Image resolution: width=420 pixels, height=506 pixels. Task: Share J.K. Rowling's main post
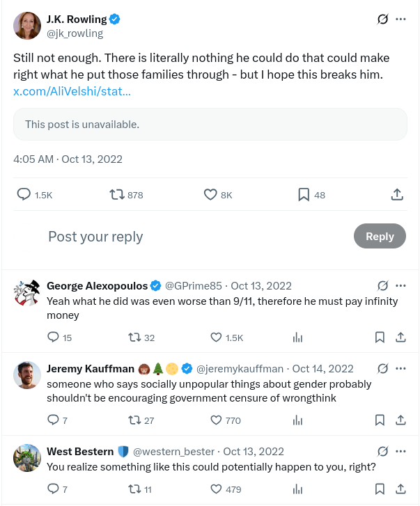(x=397, y=195)
